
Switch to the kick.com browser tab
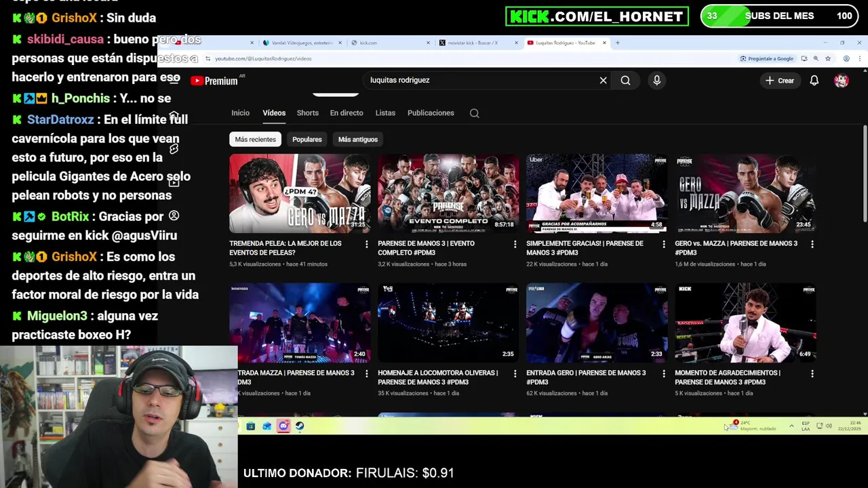click(x=390, y=43)
